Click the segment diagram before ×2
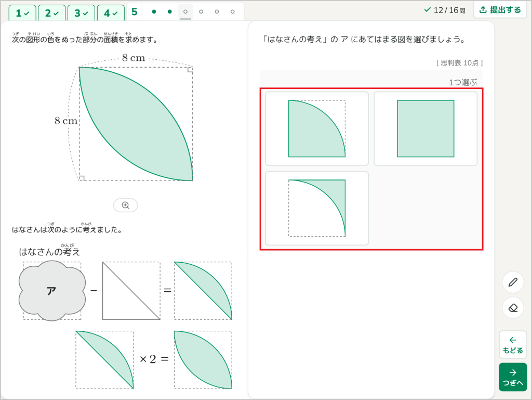This screenshot has height=400, width=532. coord(104,360)
